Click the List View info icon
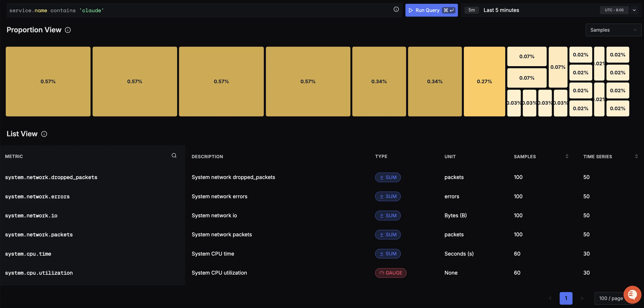Image resolution: width=644 pixels, height=308 pixels. (44, 134)
